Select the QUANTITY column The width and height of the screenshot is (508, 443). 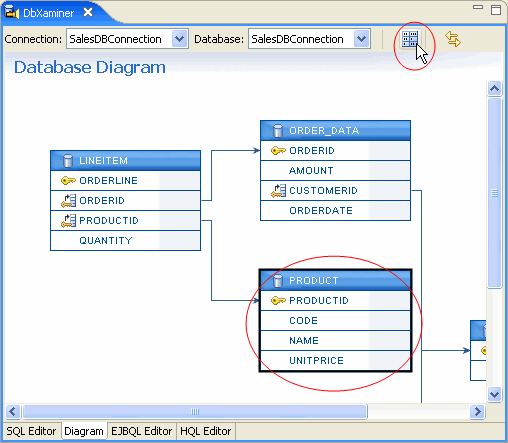click(x=125, y=241)
